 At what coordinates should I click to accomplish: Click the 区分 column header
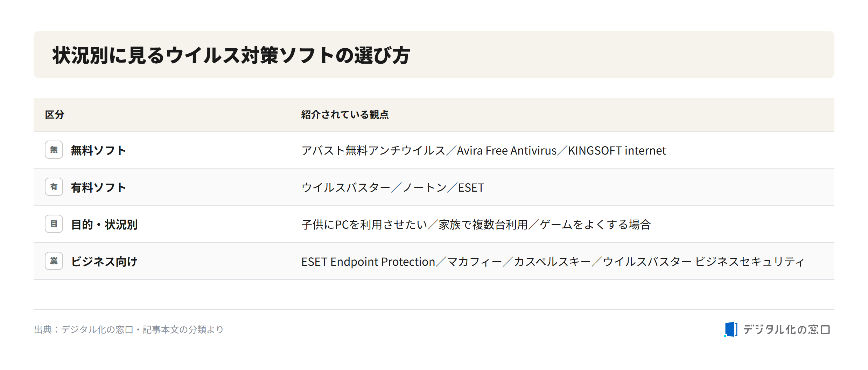point(55,115)
